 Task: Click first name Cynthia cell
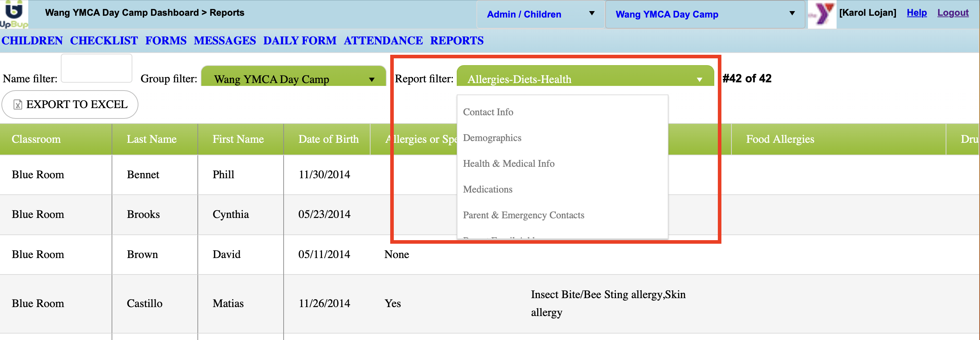(x=231, y=214)
